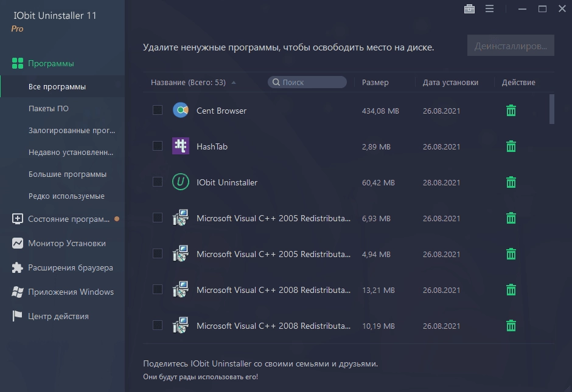Click trash icon for 4,94 MB Visual C++ 2005
This screenshot has height=392, width=572.
click(x=511, y=253)
